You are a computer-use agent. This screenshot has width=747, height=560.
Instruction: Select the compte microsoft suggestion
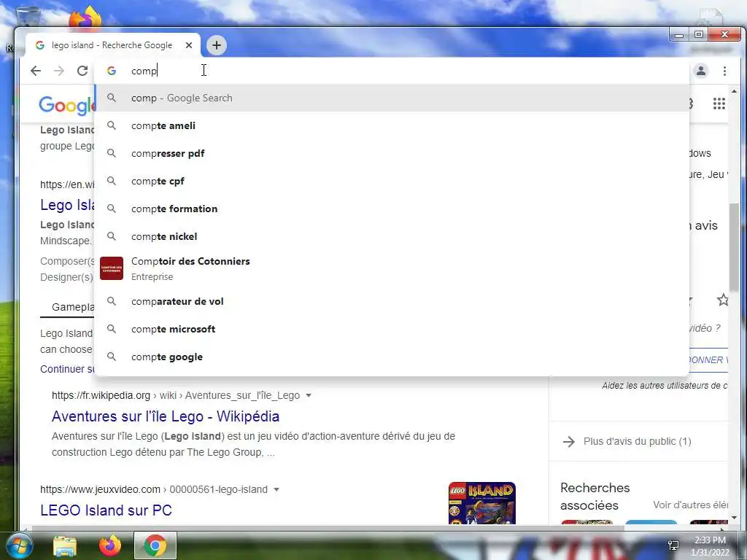point(392,329)
